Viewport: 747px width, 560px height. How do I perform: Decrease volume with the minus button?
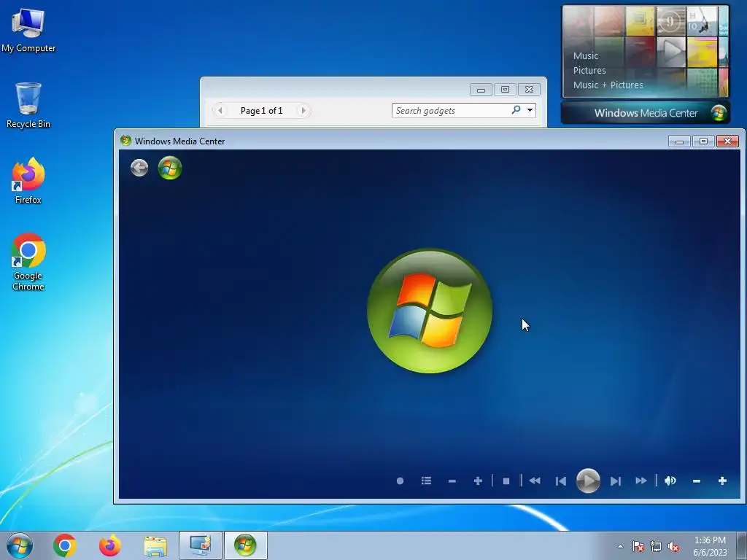coord(697,481)
